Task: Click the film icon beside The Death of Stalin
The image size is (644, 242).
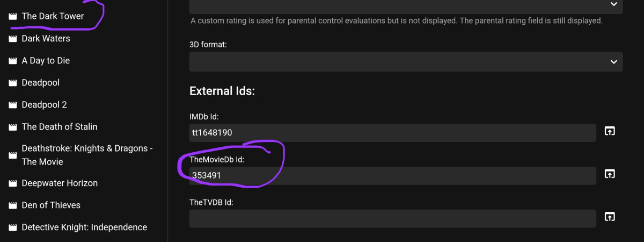Action: pyautogui.click(x=13, y=127)
